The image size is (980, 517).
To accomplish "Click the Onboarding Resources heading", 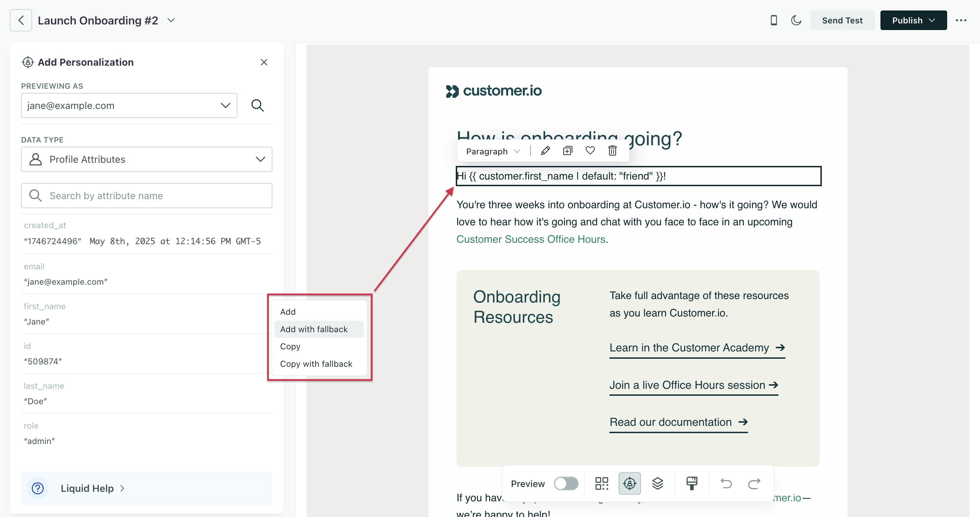I will [x=516, y=307].
